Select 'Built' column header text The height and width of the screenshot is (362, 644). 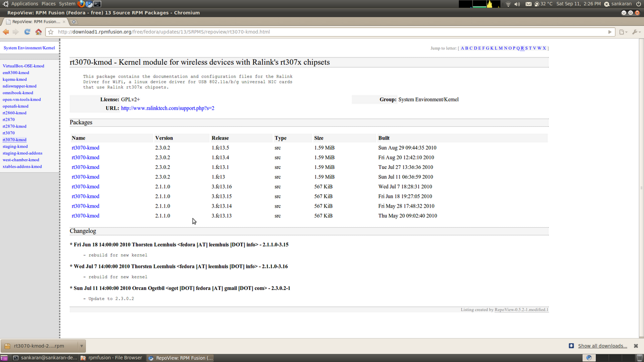click(384, 138)
